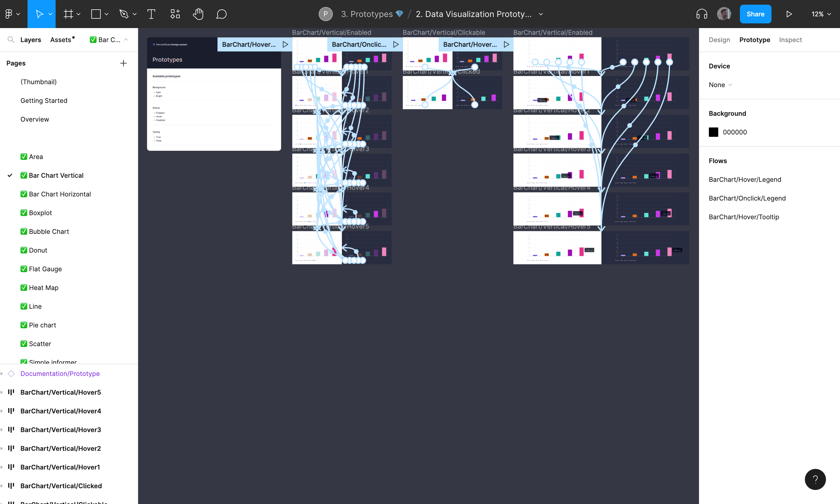This screenshot has height=504, width=840.
Task: Select the Text tool
Action: click(151, 14)
